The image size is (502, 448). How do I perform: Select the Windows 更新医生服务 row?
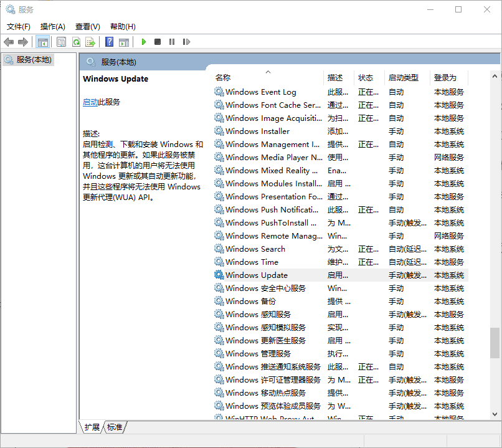[340, 341]
